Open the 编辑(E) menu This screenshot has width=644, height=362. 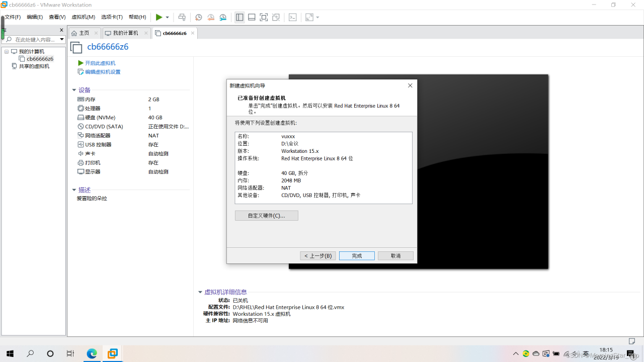(35, 17)
